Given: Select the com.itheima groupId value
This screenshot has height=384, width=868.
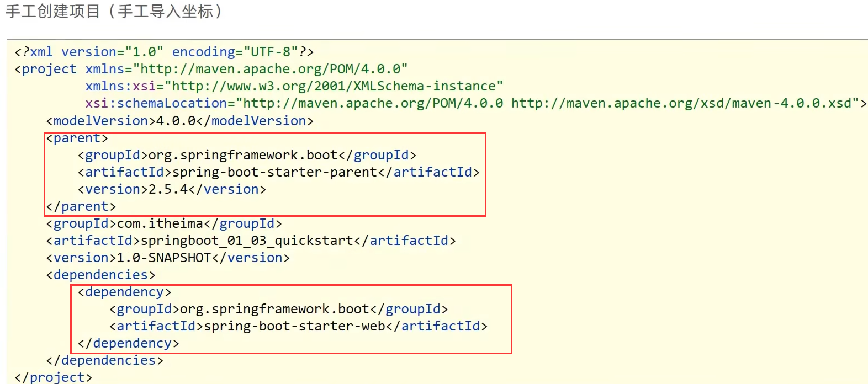Looking at the screenshot, I should click(160, 223).
